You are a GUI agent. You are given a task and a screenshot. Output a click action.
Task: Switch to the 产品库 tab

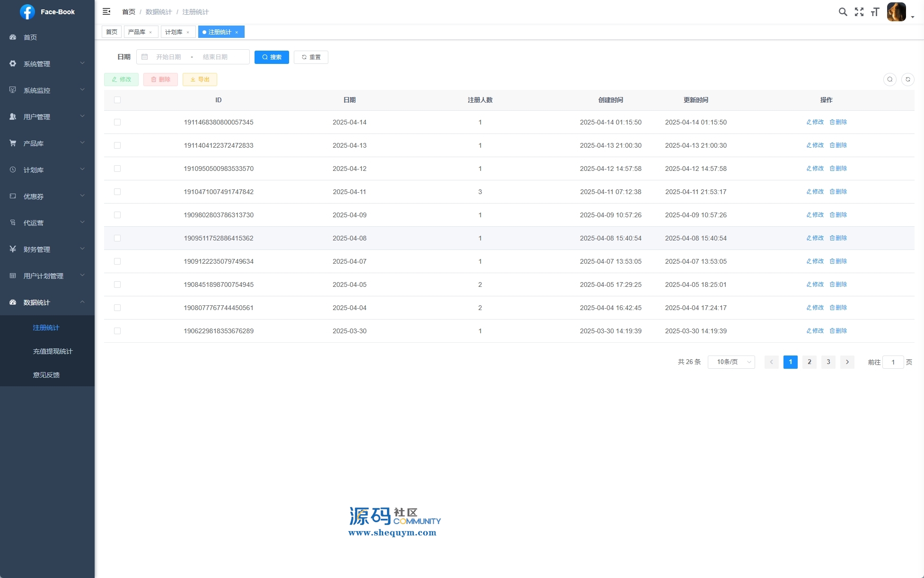137,32
